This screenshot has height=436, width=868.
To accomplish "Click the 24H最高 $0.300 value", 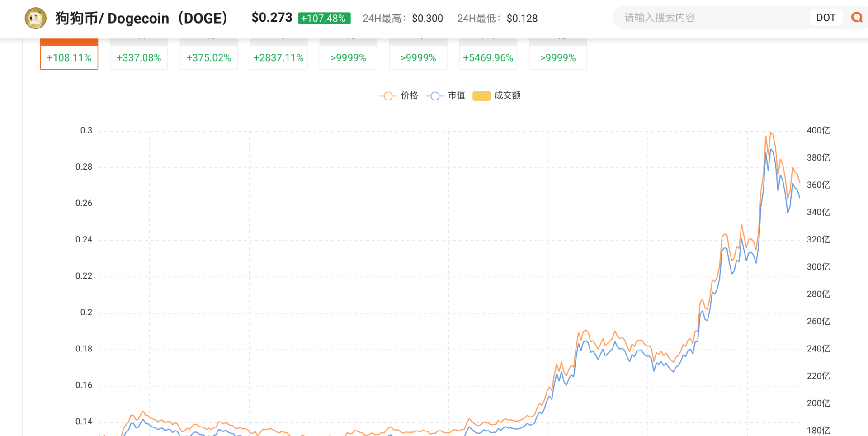I will tap(427, 18).
